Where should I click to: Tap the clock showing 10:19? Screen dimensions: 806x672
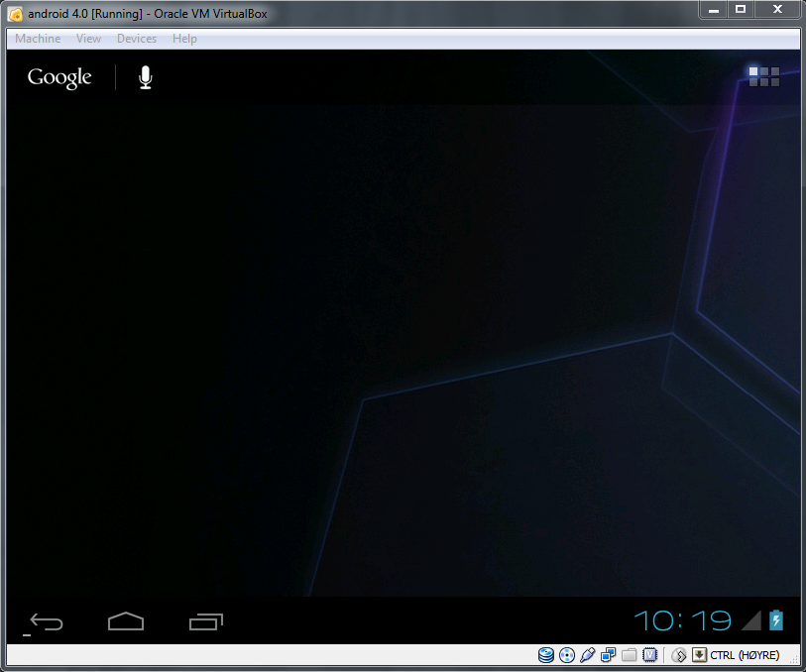684,619
